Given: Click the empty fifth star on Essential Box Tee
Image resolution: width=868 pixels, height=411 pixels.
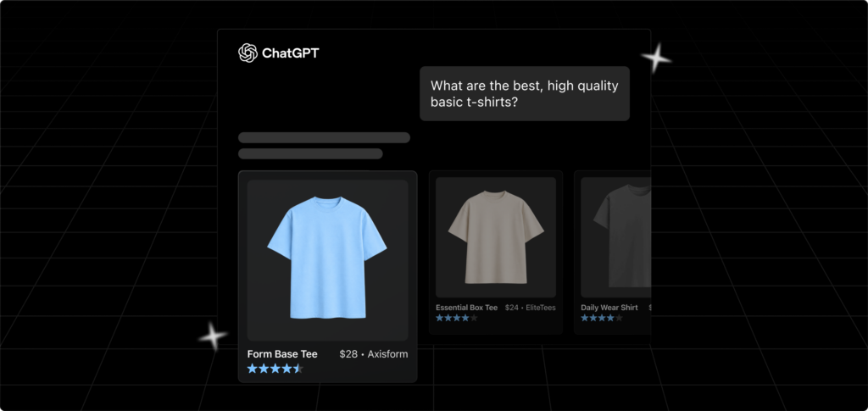Looking at the screenshot, I should click(474, 318).
